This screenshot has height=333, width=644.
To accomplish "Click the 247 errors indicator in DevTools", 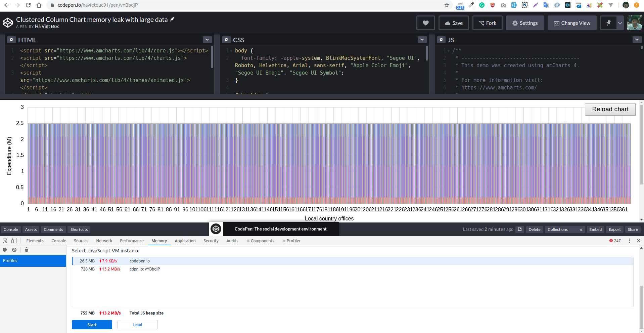I will point(615,241).
